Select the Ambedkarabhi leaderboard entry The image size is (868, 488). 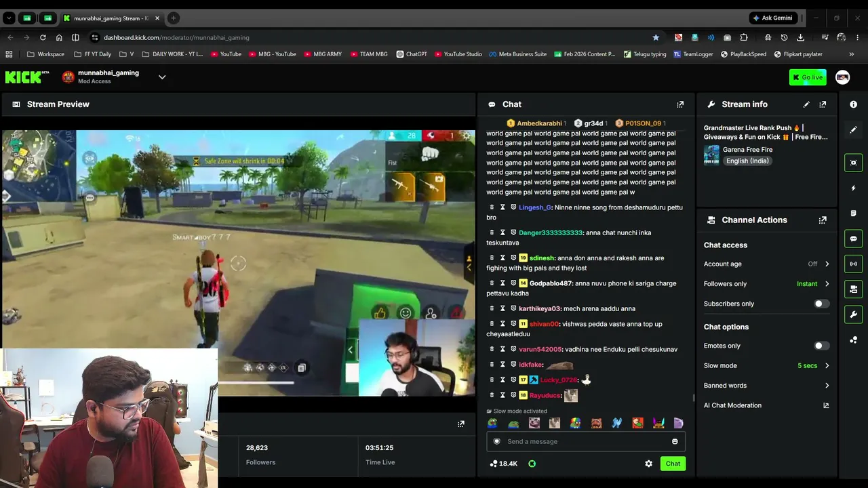pos(536,123)
